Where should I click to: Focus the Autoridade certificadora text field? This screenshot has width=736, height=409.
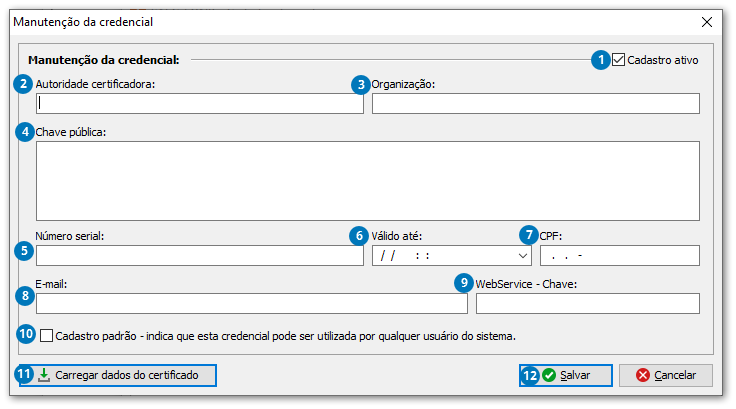[199, 103]
